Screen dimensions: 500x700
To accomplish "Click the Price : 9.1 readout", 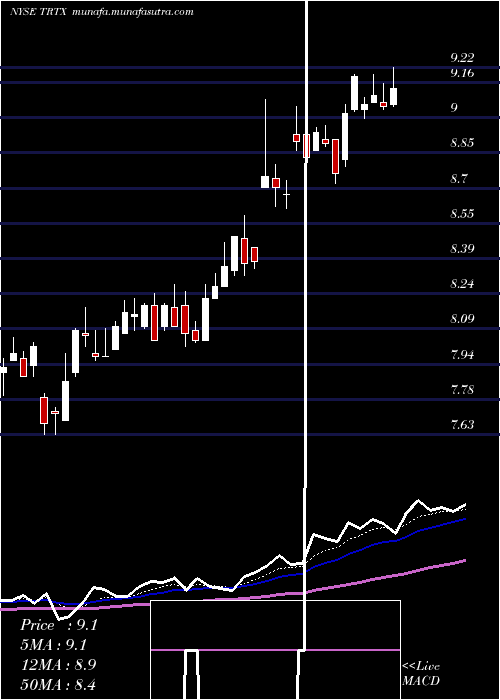I will (x=58, y=625).
